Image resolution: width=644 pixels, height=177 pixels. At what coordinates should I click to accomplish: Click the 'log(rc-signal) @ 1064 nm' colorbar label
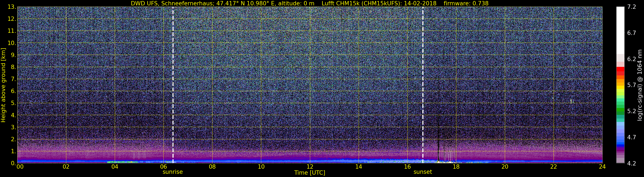pyautogui.click(x=640, y=85)
